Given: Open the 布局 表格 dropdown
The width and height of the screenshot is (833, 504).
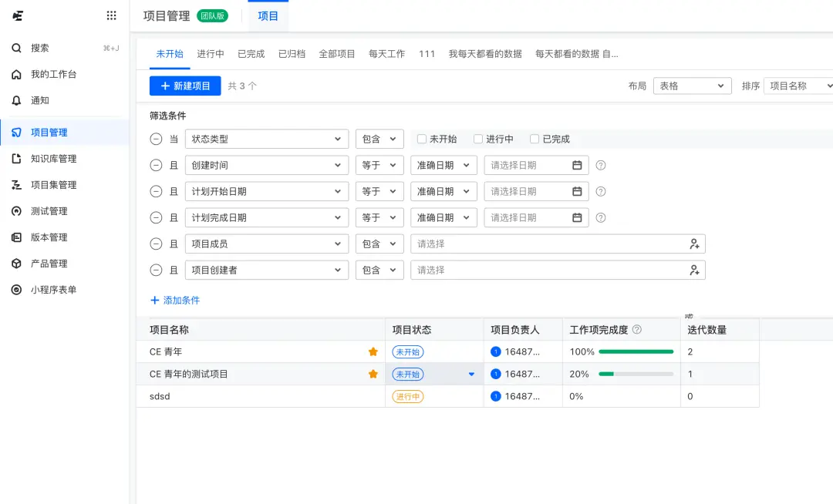Looking at the screenshot, I should [692, 86].
